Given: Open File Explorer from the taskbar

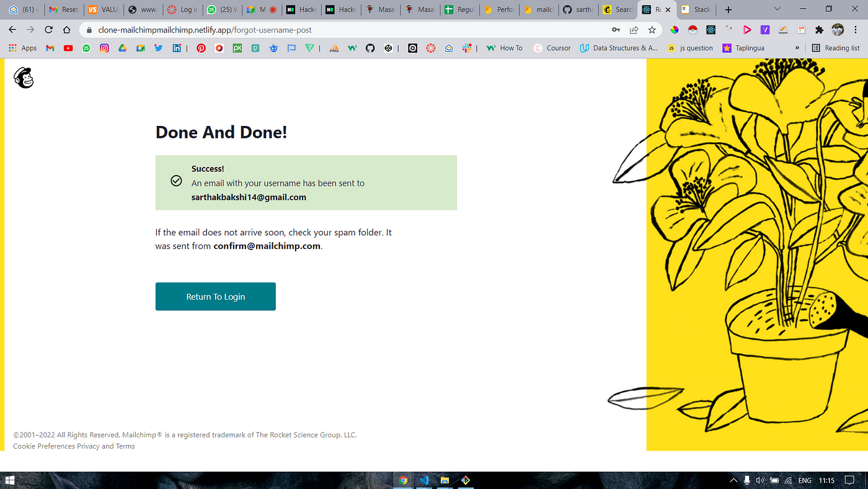Looking at the screenshot, I should pyautogui.click(x=445, y=480).
